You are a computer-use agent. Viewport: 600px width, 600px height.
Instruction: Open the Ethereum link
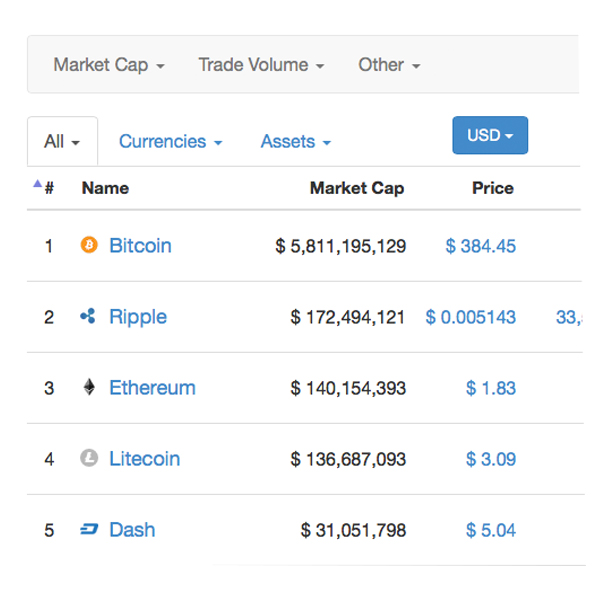(x=152, y=388)
